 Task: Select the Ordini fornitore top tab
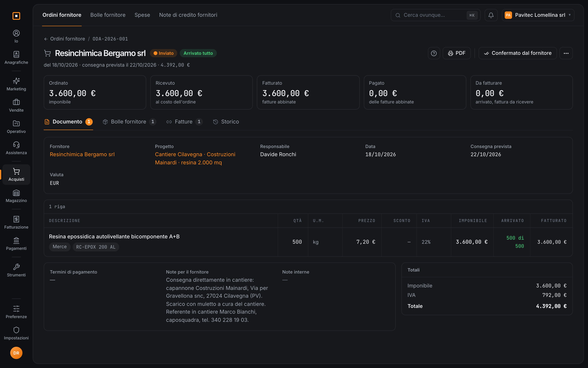point(62,15)
